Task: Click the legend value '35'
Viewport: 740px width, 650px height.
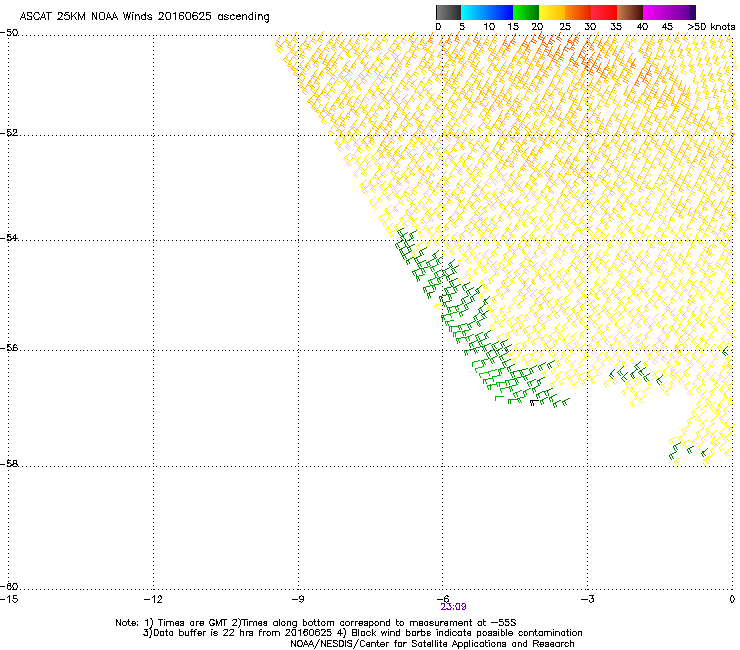Action: [x=616, y=27]
